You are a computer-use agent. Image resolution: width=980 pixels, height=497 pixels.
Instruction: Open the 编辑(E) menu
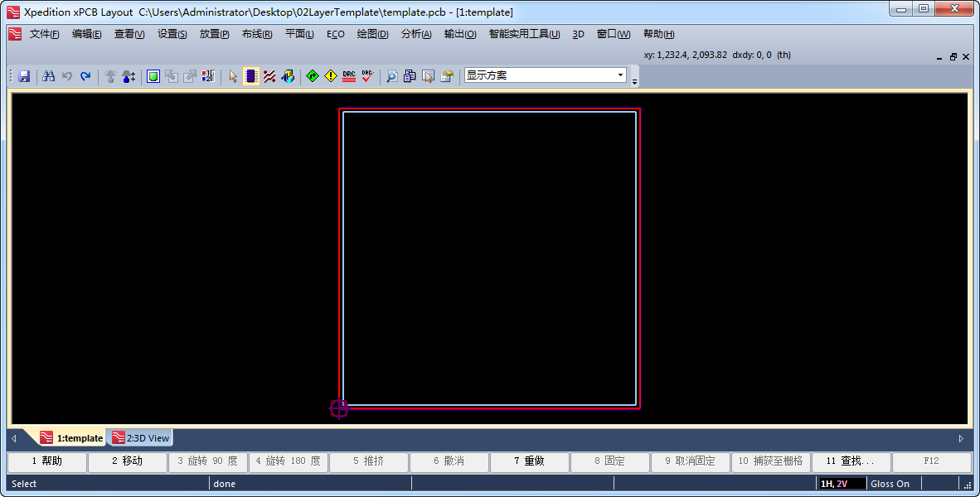[x=87, y=34]
